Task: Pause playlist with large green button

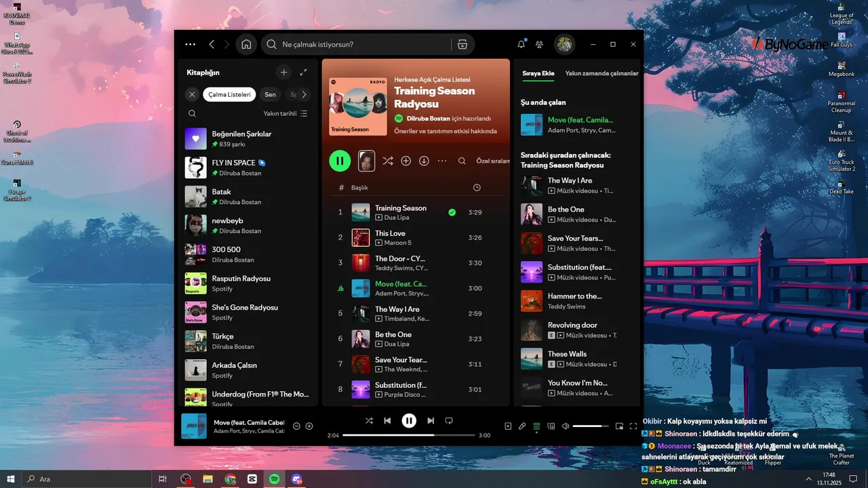Action: [x=340, y=161]
